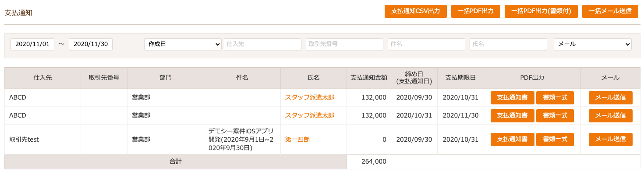Click 書類一式 in first ABCD row
Screen dimensions: 644x186
pyautogui.click(x=555, y=98)
